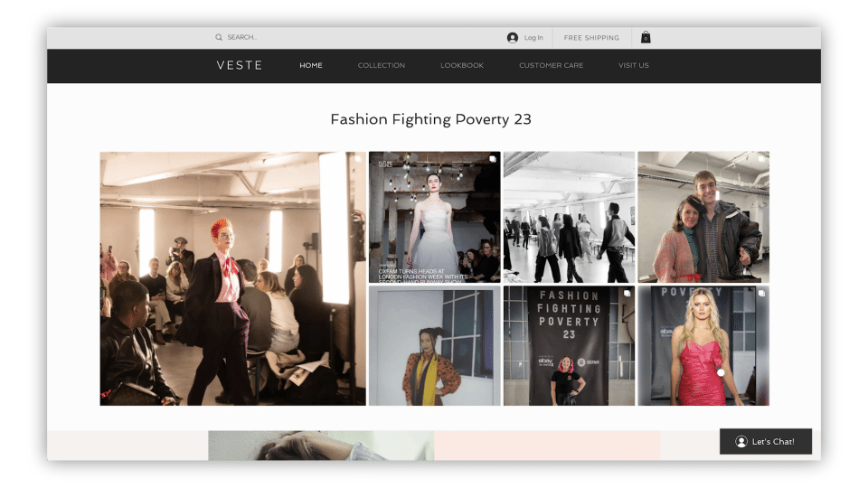Open the COLLECTION menu item
The image size is (868, 488).
pyautogui.click(x=381, y=66)
